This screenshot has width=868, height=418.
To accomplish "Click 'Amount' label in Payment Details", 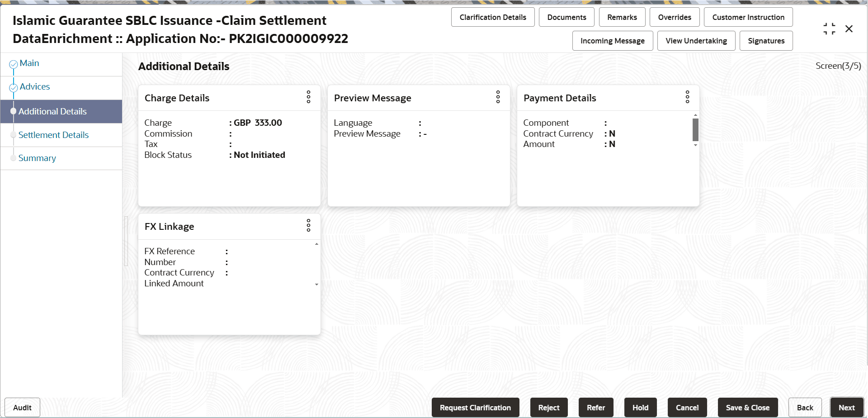I will point(539,144).
